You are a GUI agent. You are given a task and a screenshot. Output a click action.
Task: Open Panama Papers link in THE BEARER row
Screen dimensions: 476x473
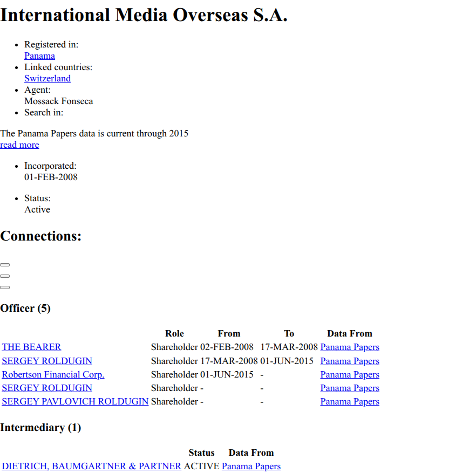(x=350, y=347)
